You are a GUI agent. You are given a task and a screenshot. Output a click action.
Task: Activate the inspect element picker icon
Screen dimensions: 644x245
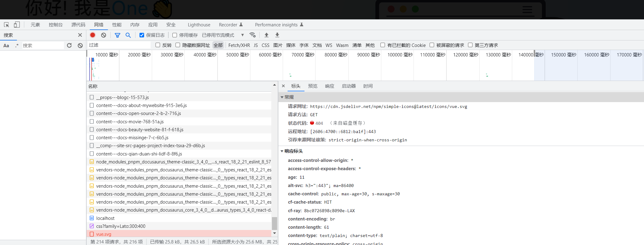6,25
